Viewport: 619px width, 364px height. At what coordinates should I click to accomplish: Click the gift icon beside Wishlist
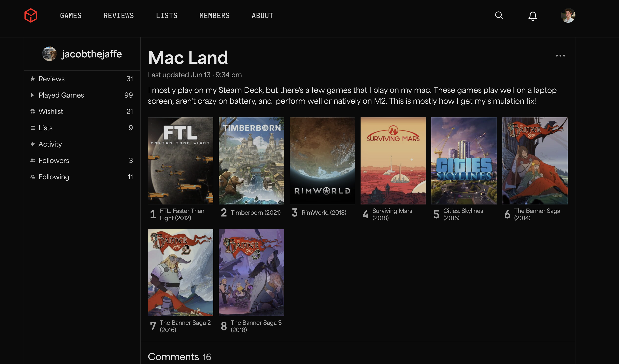[x=32, y=111]
